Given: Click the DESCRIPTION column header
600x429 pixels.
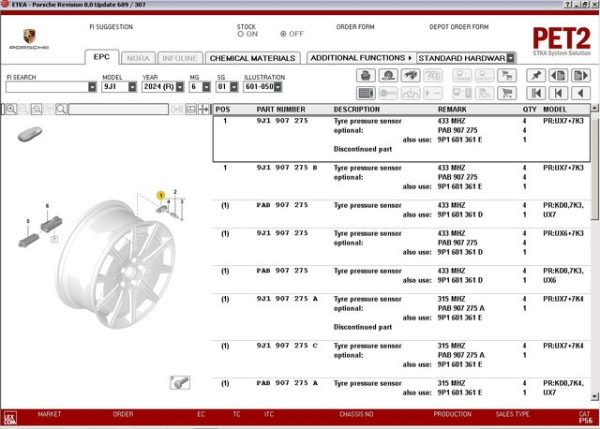Looking at the screenshot, I should point(357,109).
